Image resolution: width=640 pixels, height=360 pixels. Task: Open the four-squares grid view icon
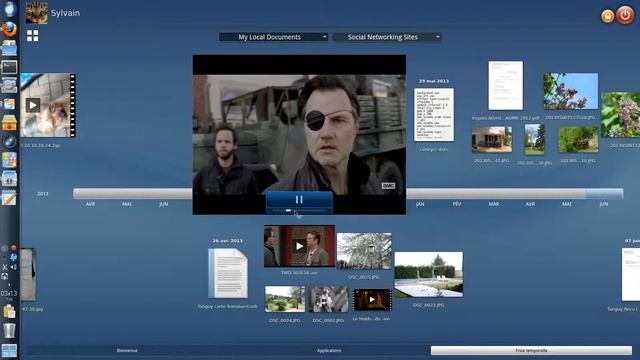(x=33, y=36)
